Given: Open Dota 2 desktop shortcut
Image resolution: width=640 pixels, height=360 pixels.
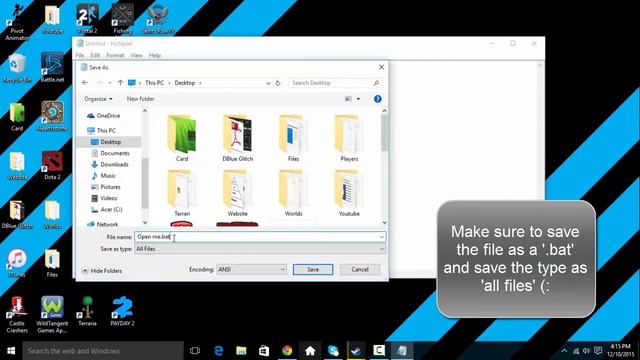Looking at the screenshot, I should (x=52, y=166).
